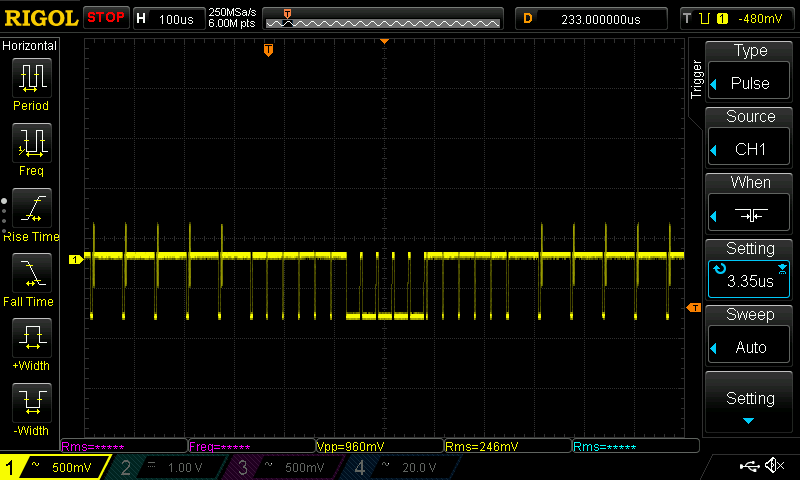Choose the Fall Time measurement icon
Viewport: 800px width, 480px height.
pyautogui.click(x=31, y=277)
